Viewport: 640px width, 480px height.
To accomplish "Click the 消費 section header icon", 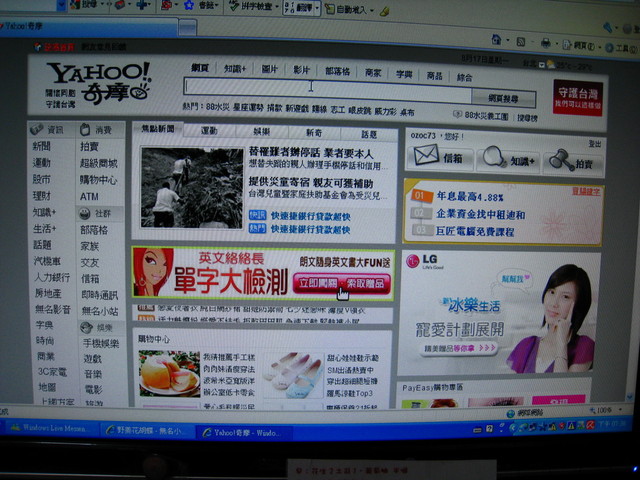I will tap(85, 130).
